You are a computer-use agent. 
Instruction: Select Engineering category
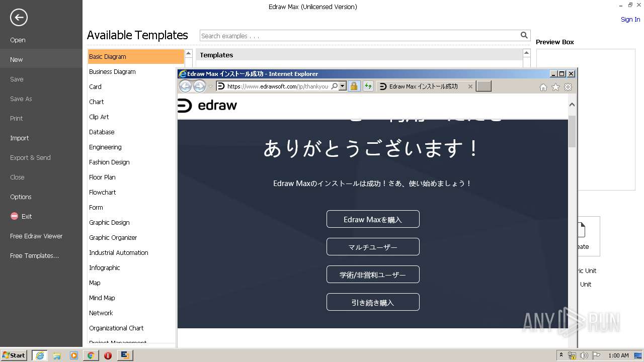click(105, 147)
